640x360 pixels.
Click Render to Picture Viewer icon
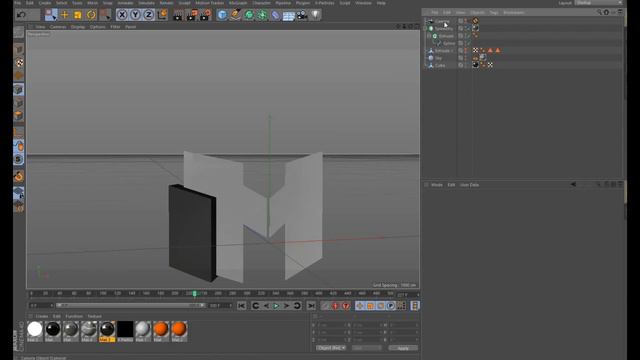191,15
